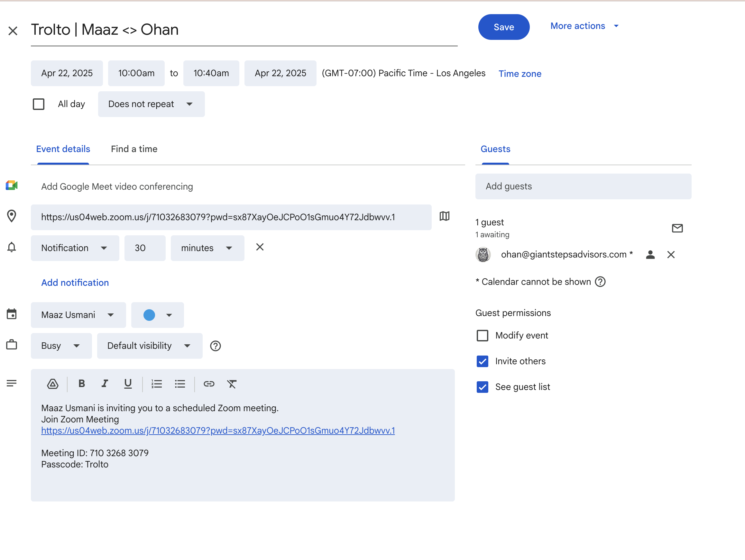The image size is (745, 560).
Task: Select the Guests tab
Action: [495, 149]
